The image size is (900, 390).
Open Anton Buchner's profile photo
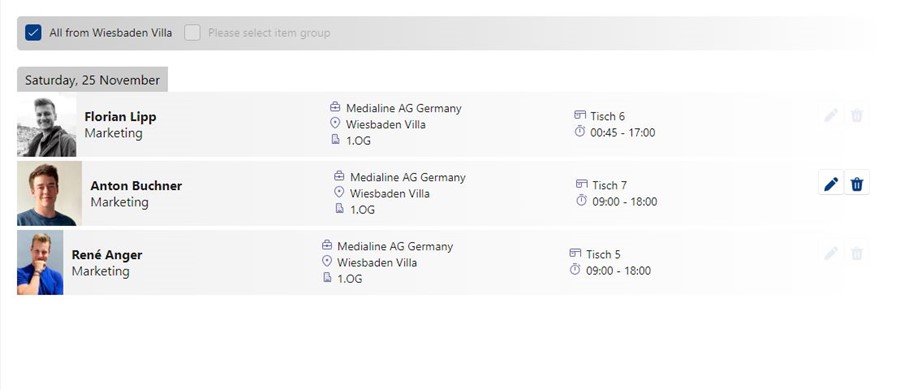tap(49, 194)
